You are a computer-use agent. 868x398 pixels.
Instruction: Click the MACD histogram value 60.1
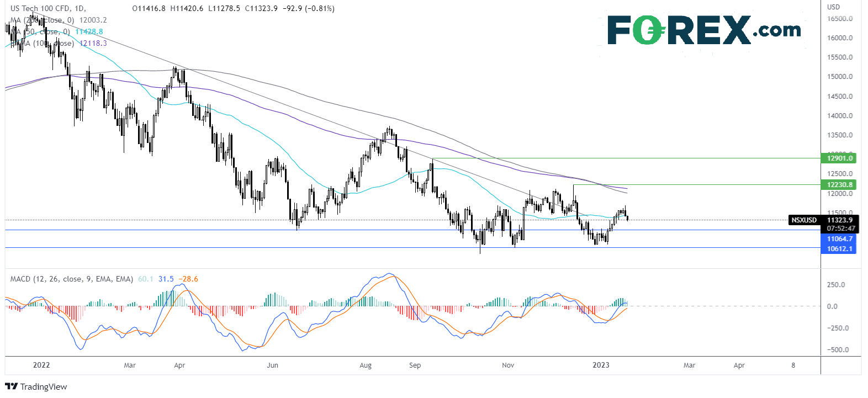(x=145, y=279)
